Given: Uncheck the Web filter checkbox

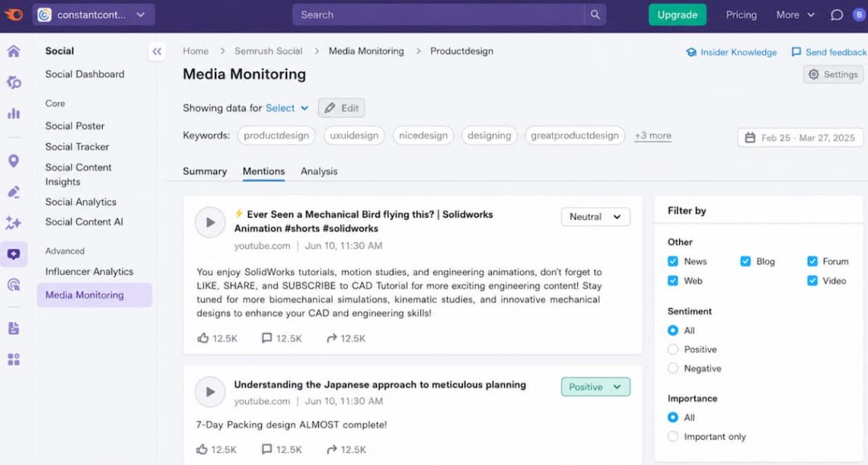Looking at the screenshot, I should pyautogui.click(x=672, y=281).
